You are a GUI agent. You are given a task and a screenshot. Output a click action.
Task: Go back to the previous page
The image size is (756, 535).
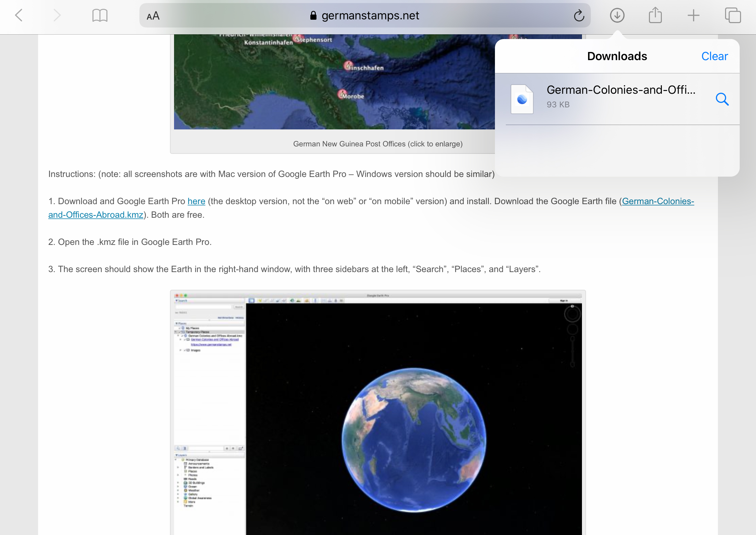19,15
